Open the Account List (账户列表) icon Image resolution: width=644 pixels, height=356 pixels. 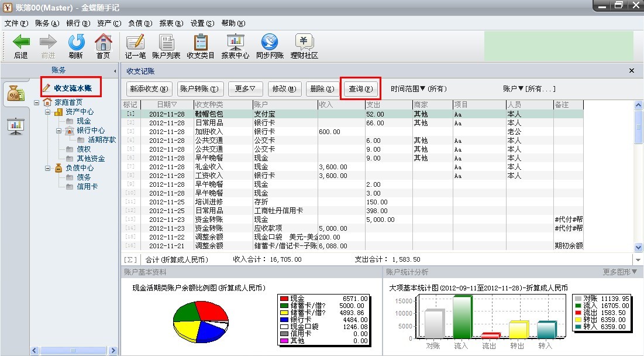166,42
